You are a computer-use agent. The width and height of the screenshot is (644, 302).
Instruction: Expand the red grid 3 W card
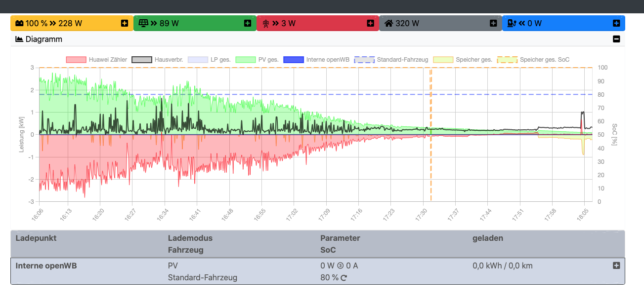pos(370,23)
